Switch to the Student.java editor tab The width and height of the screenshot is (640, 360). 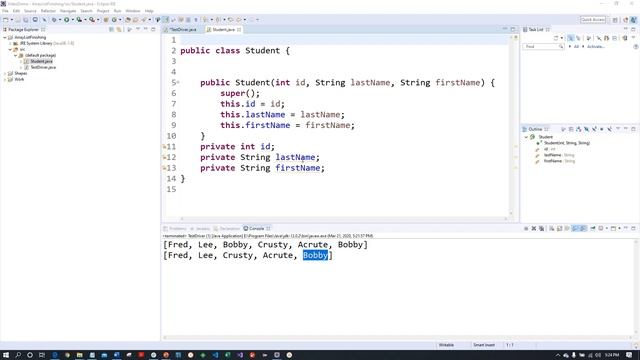[x=223, y=29]
